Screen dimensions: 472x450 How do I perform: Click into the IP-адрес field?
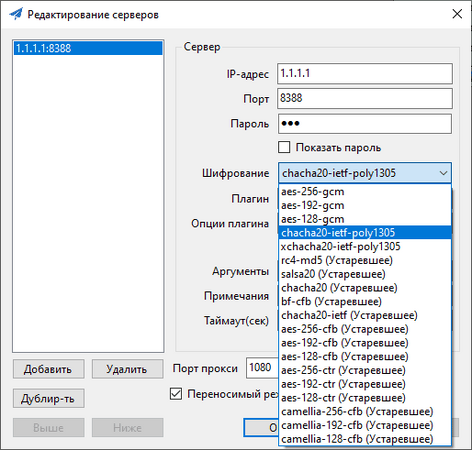coord(365,73)
